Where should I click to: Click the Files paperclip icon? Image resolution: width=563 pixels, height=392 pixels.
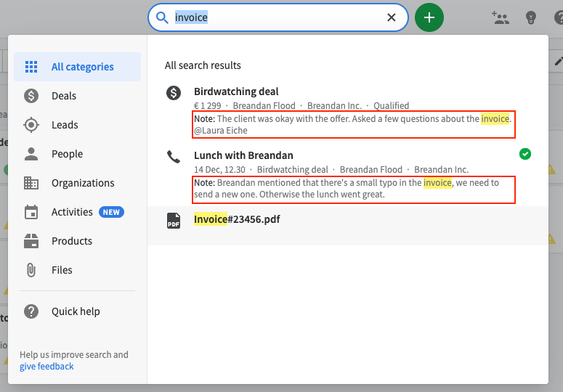coord(31,270)
